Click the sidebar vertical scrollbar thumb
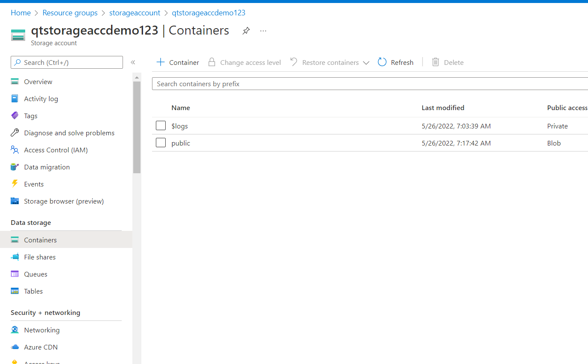Screen dimensions: 588x364 point(137,127)
